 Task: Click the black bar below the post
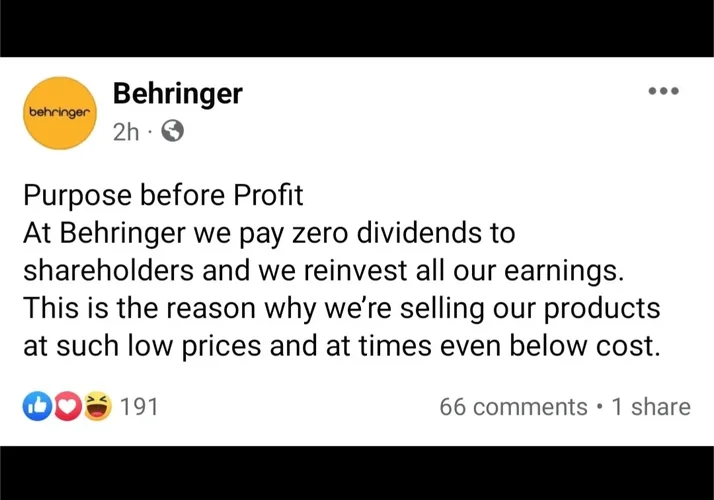pos(357,473)
